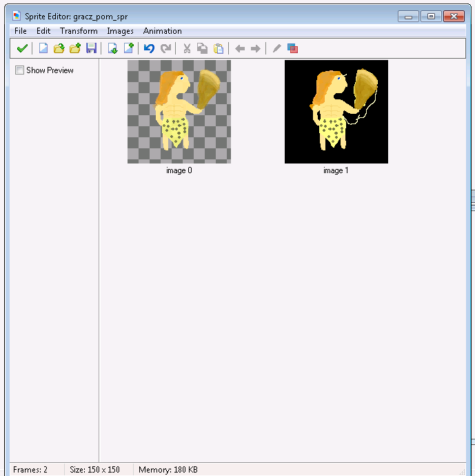The height and width of the screenshot is (476, 475).
Task: Click the pencil edit image icon
Action: tap(276, 48)
